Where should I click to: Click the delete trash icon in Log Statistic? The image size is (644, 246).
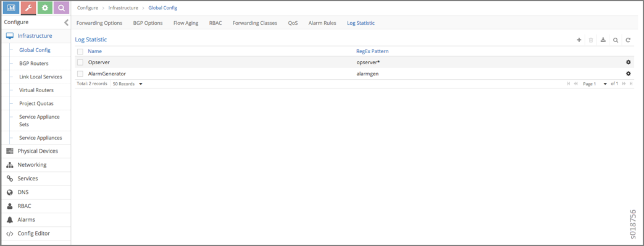click(591, 40)
